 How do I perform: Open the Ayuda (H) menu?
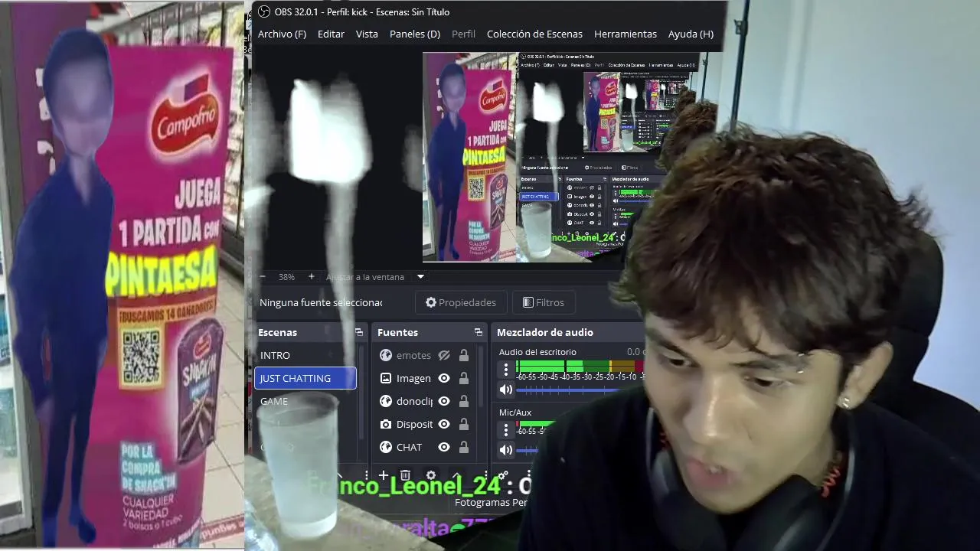click(691, 34)
